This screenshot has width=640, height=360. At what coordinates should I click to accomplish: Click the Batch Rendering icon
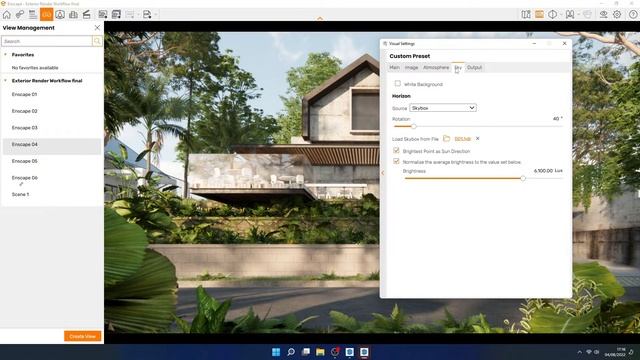click(x=116, y=15)
